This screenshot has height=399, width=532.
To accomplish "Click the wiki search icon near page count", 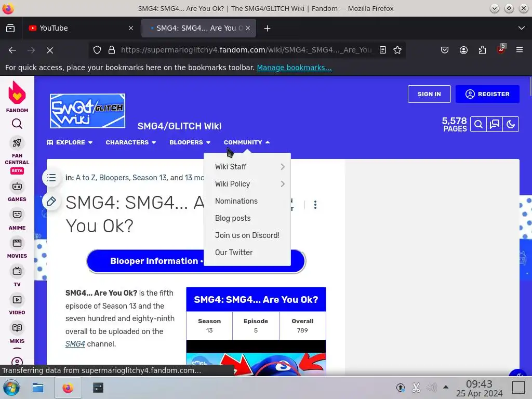I will click(x=478, y=124).
